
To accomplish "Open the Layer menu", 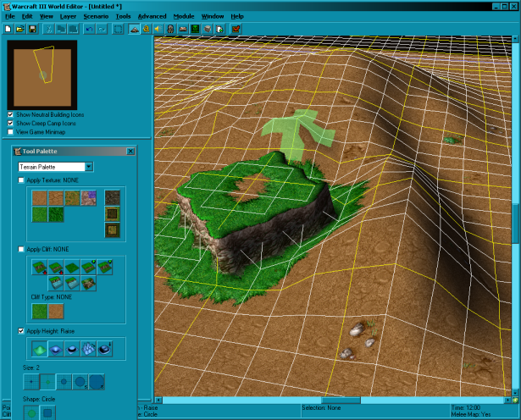I will 68,16.
